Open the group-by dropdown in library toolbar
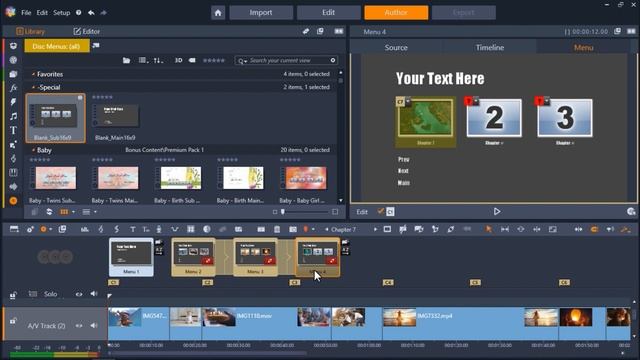The height and width of the screenshot is (360, 640). click(x=143, y=60)
